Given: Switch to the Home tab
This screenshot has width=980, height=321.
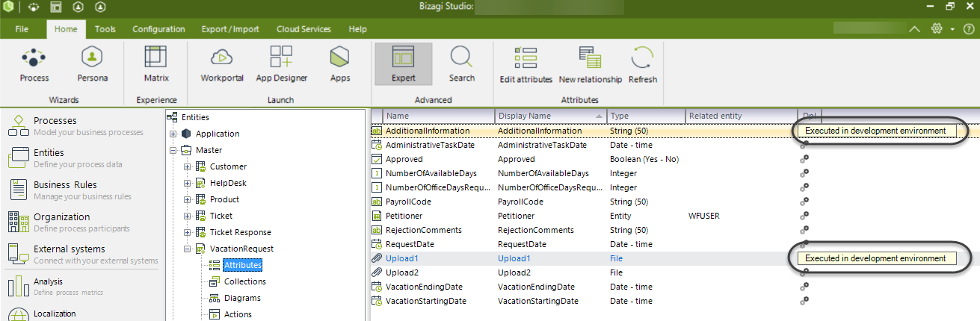Looking at the screenshot, I should click(x=66, y=29).
